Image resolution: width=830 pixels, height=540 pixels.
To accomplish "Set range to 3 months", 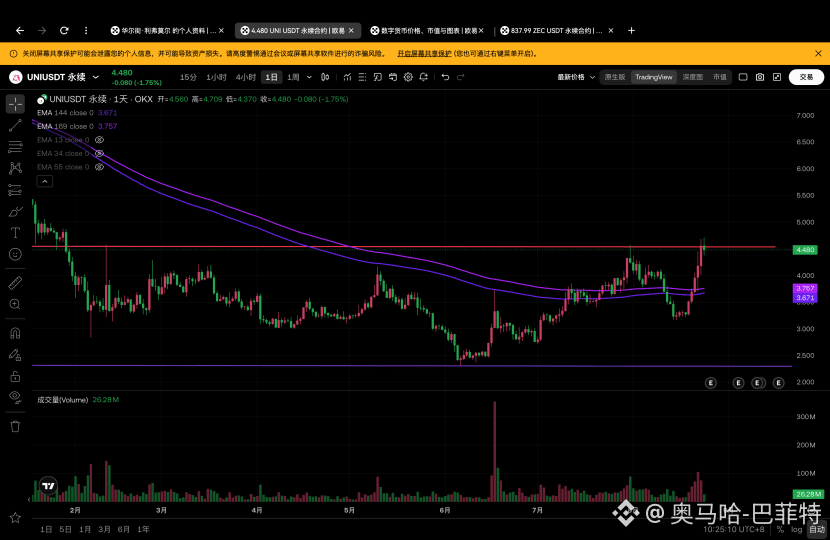I will tap(104, 529).
